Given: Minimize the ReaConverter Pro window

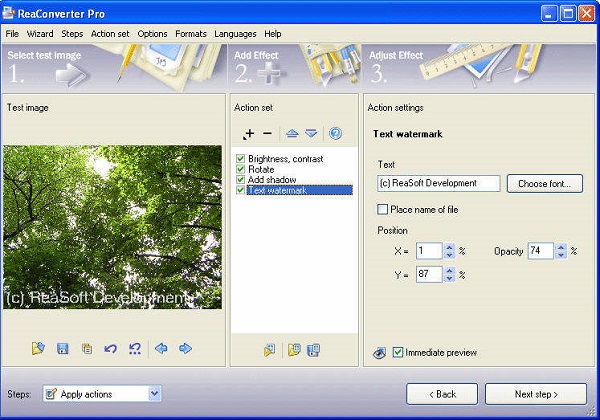Looking at the screenshot, I should [549, 14].
